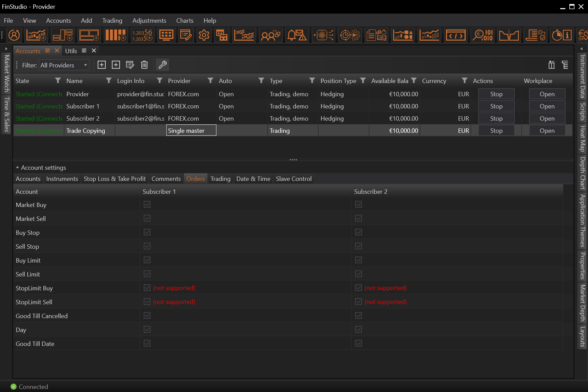
Task: Click the subscribers group icon in toolbar
Action: tap(270, 35)
